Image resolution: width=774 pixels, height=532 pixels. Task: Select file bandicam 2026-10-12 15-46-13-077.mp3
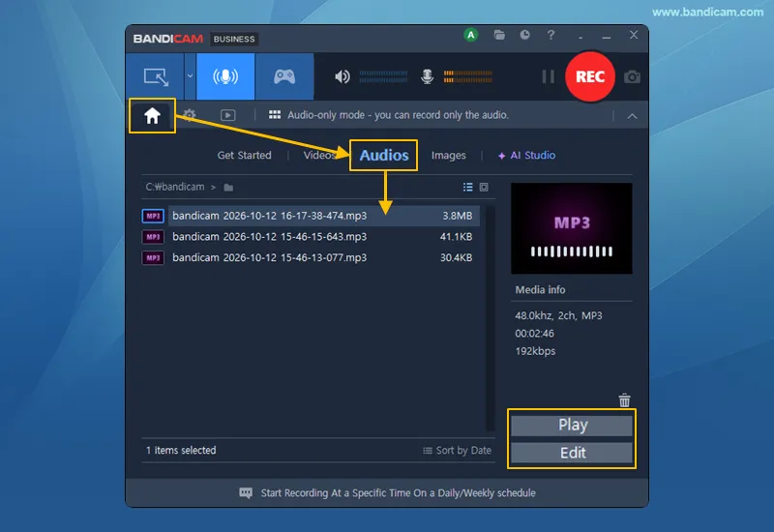tap(323, 257)
